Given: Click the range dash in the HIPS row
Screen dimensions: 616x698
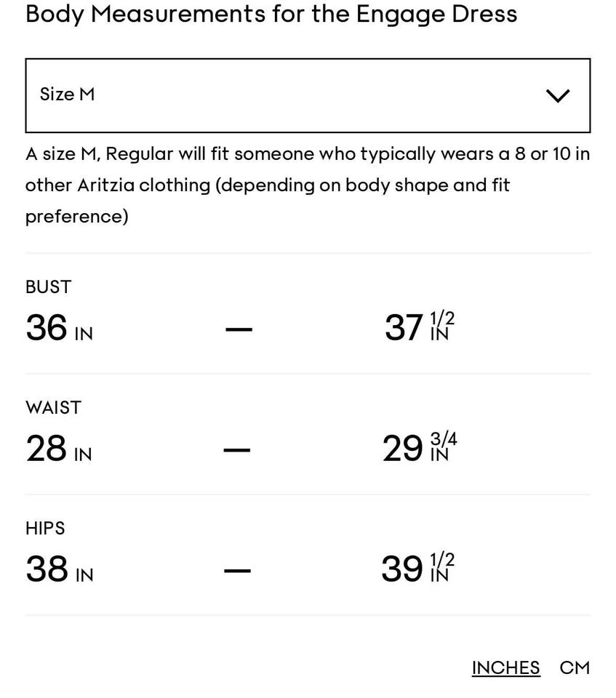Looking at the screenshot, I should click(237, 571).
